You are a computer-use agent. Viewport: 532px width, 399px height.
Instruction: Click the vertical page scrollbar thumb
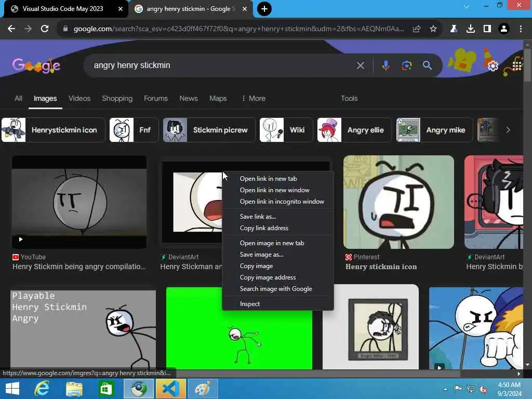click(x=527, y=65)
